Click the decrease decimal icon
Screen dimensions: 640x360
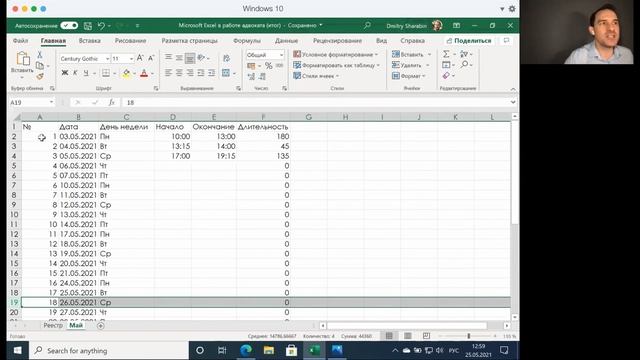[x=262, y=76]
